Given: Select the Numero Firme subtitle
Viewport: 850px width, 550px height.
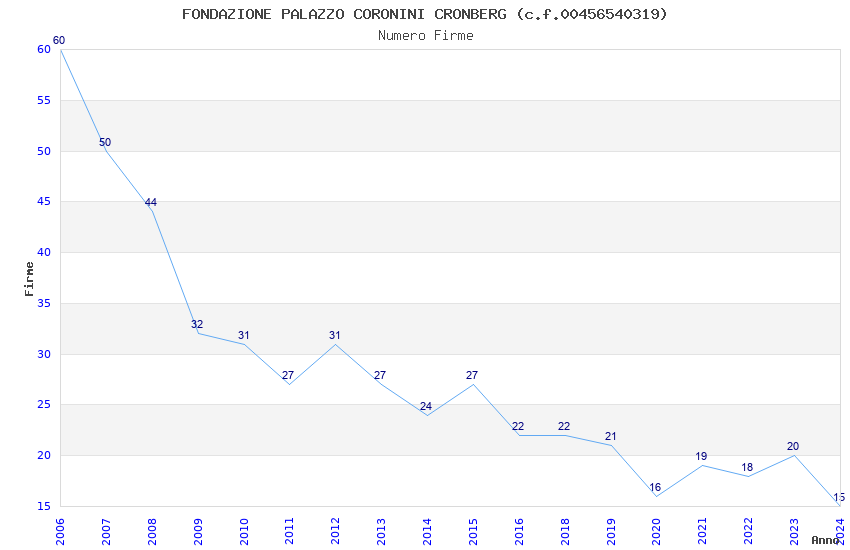Looking at the screenshot, I should (426, 36).
